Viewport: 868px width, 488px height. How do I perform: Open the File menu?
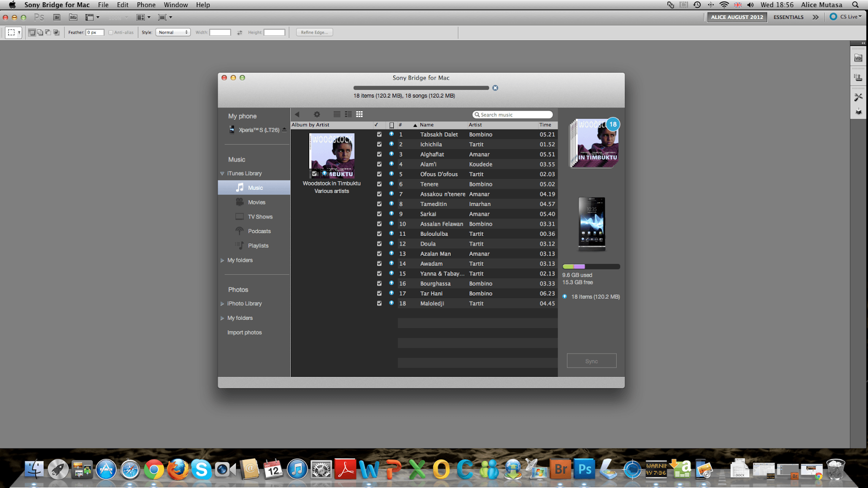pyautogui.click(x=103, y=5)
